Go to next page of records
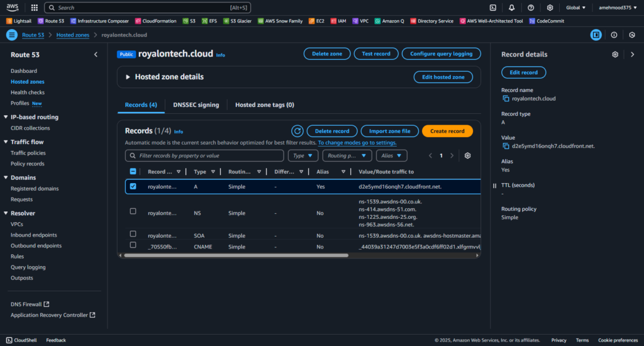 click(452, 156)
